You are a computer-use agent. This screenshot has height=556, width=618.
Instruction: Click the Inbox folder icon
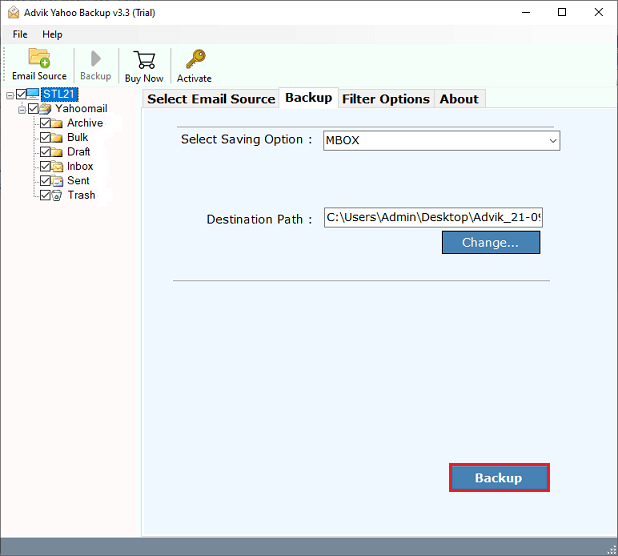click(57, 167)
